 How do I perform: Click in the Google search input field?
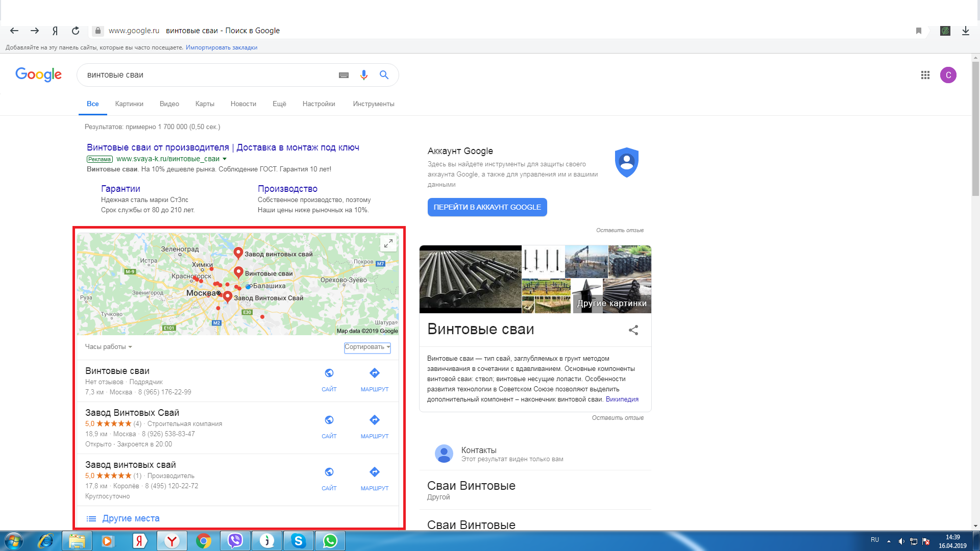tap(209, 75)
